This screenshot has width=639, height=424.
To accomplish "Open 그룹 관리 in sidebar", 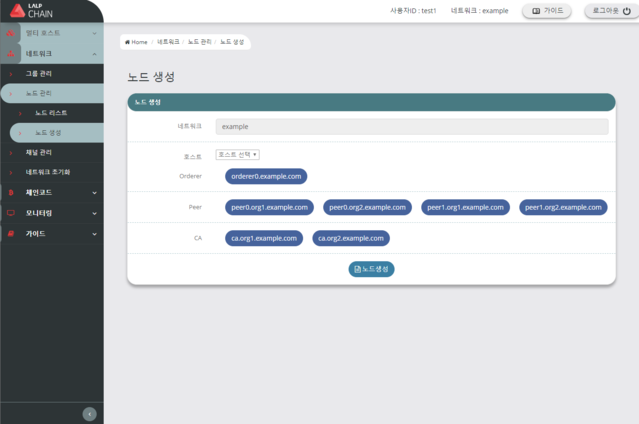I will click(x=39, y=74).
